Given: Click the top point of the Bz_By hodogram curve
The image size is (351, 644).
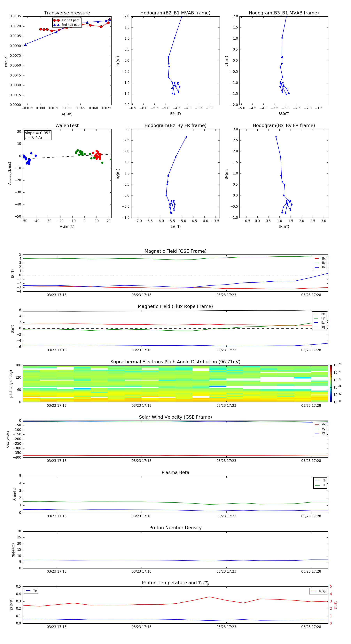Looking at the screenshot, I should click(x=186, y=137).
